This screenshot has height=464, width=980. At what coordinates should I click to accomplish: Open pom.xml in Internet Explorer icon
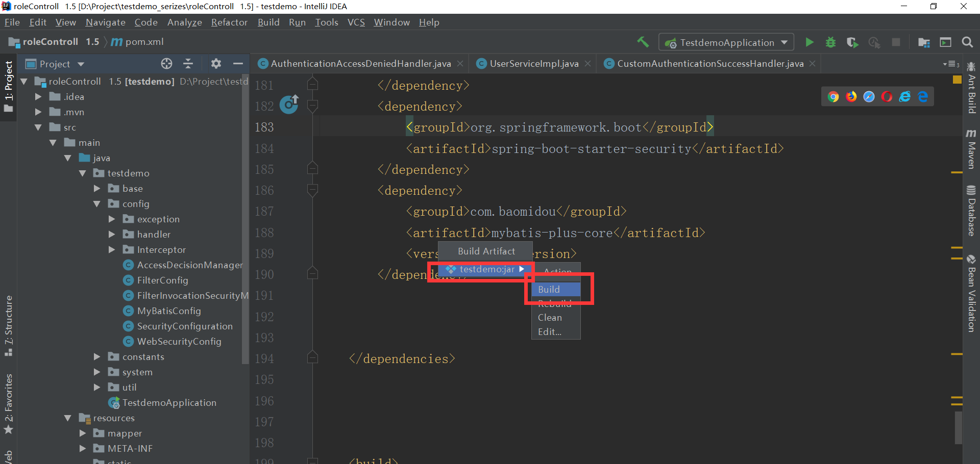click(x=905, y=96)
